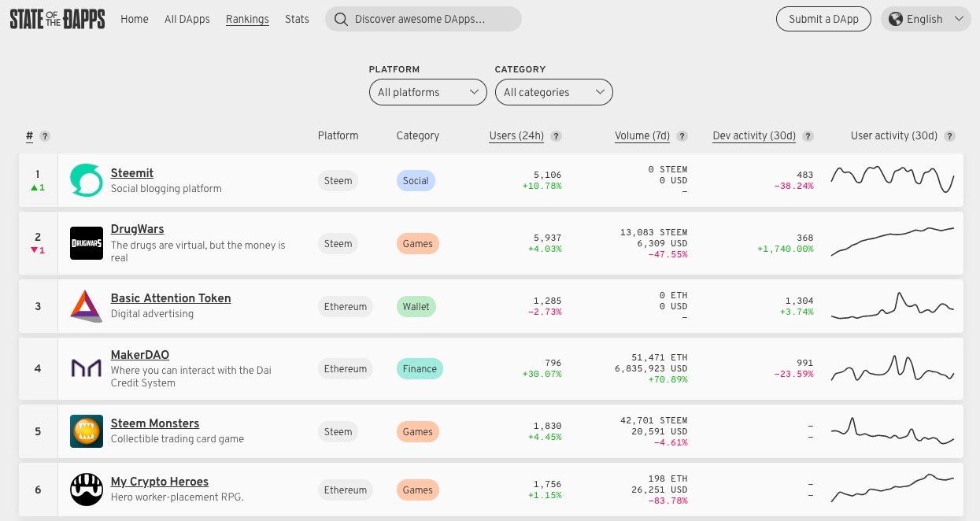Viewport: 980px width, 521px height.
Task: Click the Discover awesome DApps search field
Action: click(x=423, y=19)
